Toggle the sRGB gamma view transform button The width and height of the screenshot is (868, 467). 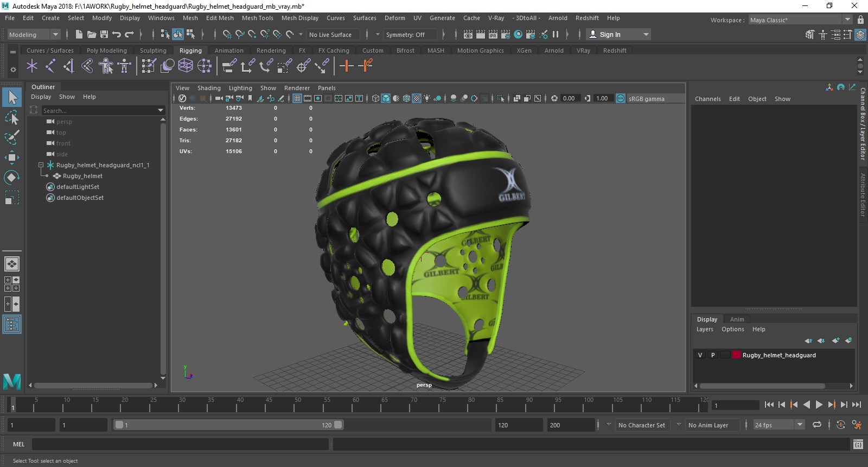pyautogui.click(x=621, y=98)
